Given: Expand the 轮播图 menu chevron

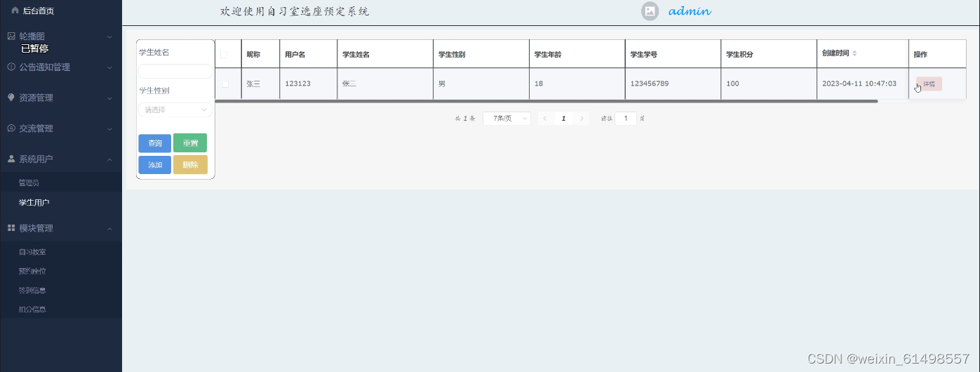Looking at the screenshot, I should 109,36.
